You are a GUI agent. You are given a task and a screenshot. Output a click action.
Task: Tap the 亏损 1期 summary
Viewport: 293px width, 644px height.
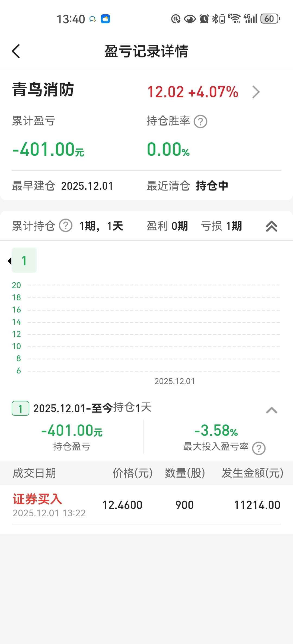point(221,226)
